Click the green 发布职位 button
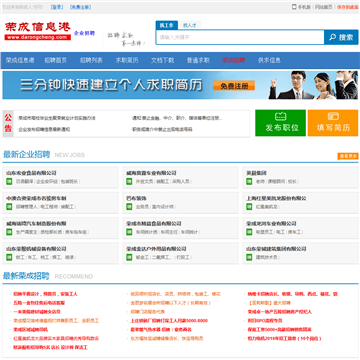Image resolution: width=360 pixels, height=360 pixels. coord(280,123)
